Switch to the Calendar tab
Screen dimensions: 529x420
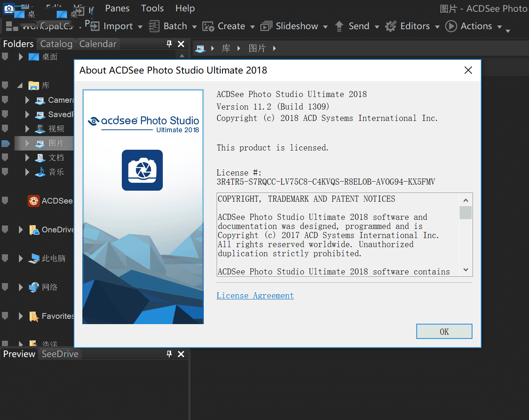tap(98, 44)
